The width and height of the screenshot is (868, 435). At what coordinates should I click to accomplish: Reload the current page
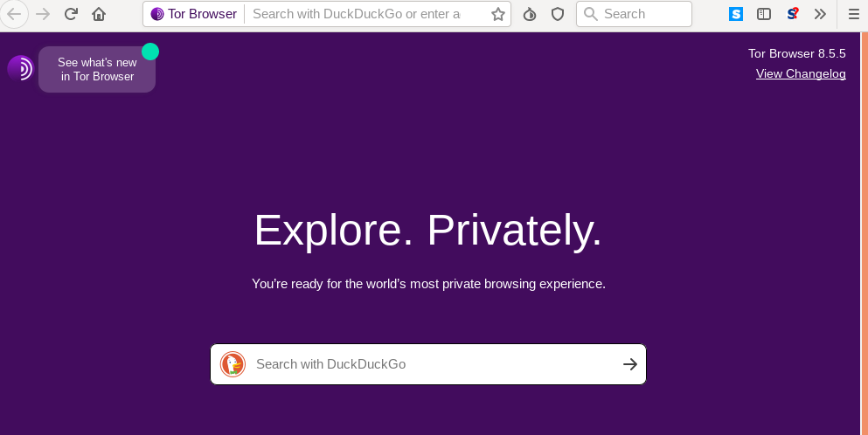[71, 14]
